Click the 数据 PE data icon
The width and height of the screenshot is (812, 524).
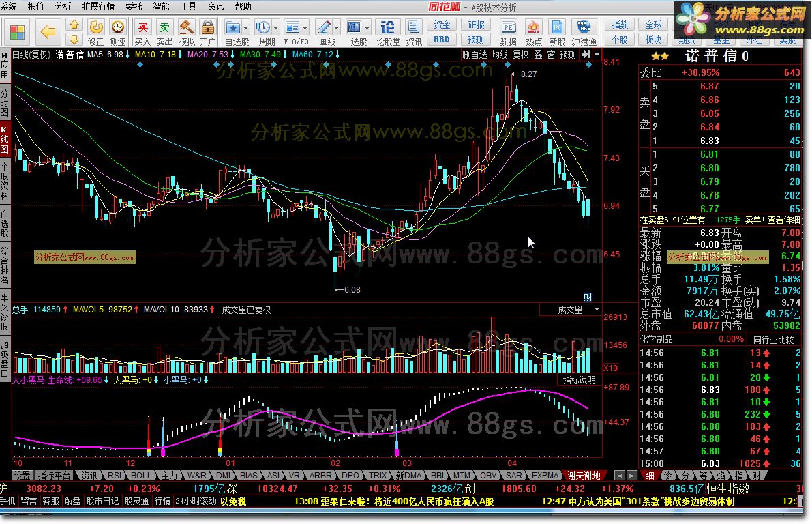pyautogui.click(x=508, y=32)
